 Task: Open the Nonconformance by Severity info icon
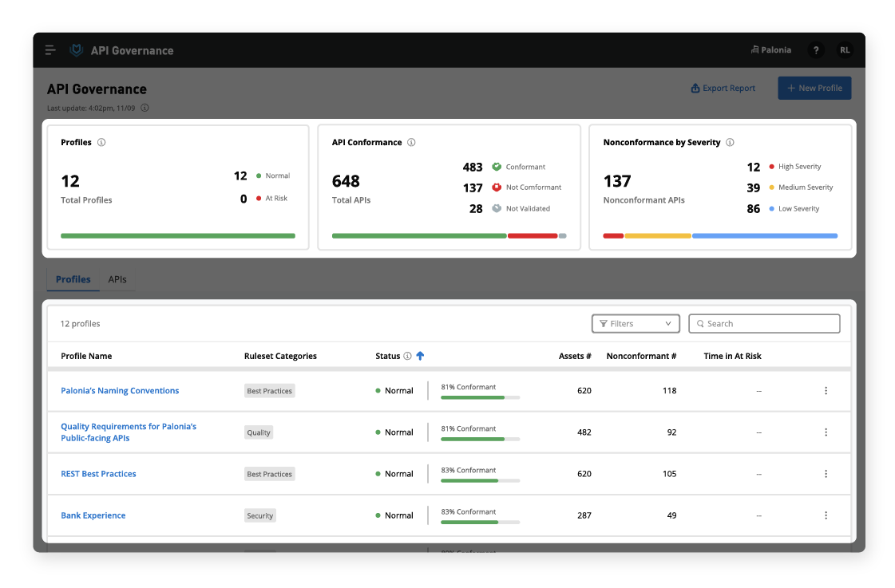729,142
